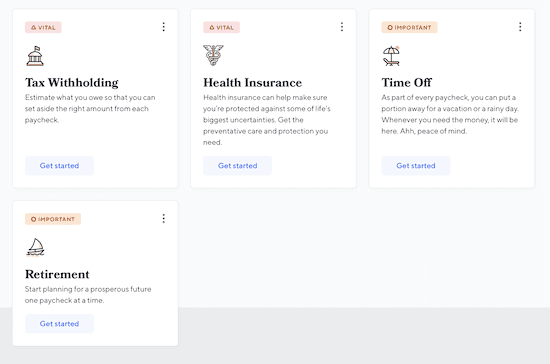Click the Vital badge on Health Insurance card
Viewport: 550px width, 364px height.
click(x=221, y=27)
